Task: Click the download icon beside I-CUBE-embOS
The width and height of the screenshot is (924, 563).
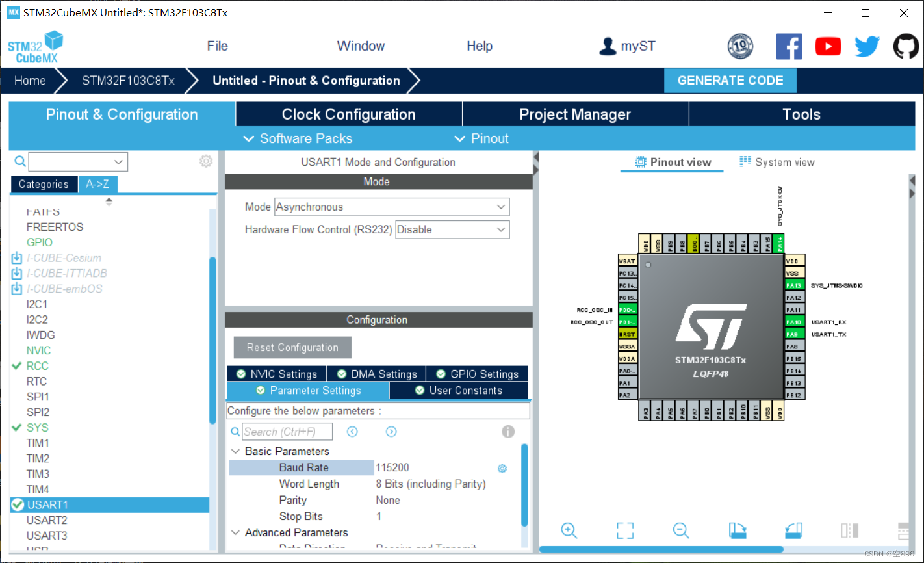Action: pyautogui.click(x=17, y=289)
